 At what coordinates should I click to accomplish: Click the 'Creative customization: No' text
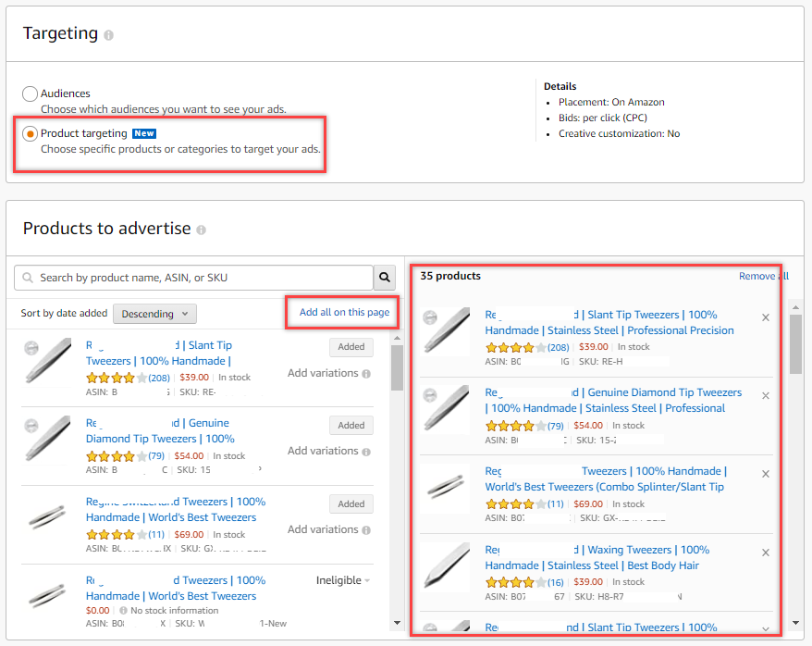619,133
